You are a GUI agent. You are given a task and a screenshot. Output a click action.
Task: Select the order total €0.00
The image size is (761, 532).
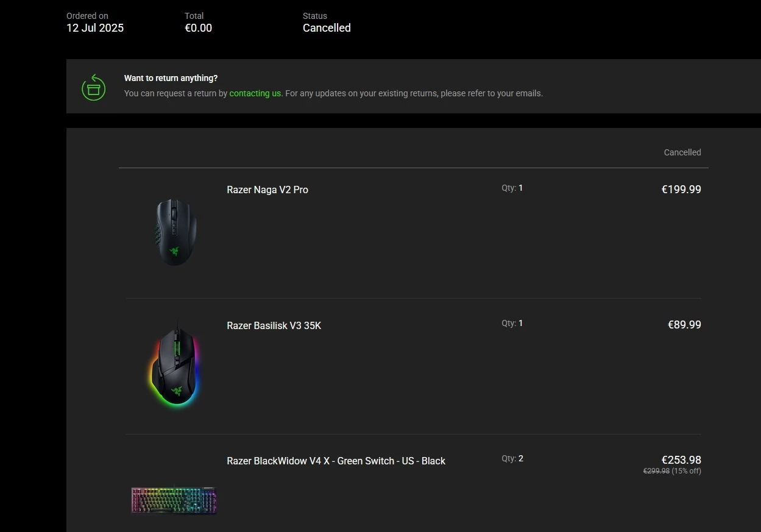(199, 28)
